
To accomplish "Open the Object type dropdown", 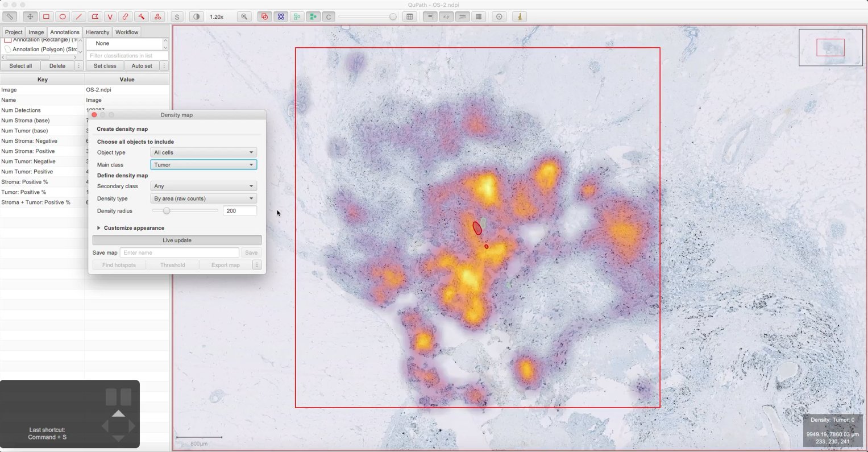I will tap(203, 152).
